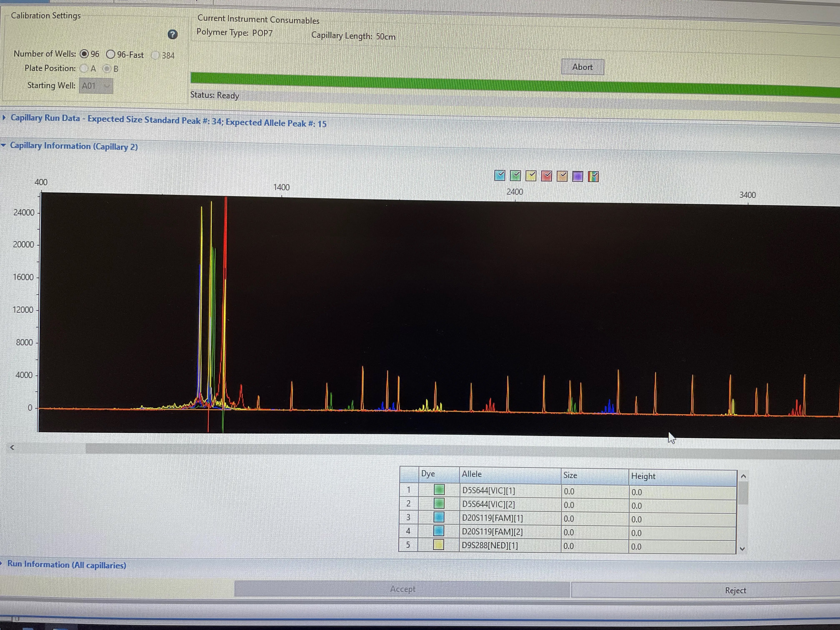
Task: Toggle the all-dyes rainbow checkbox
Action: click(x=593, y=177)
